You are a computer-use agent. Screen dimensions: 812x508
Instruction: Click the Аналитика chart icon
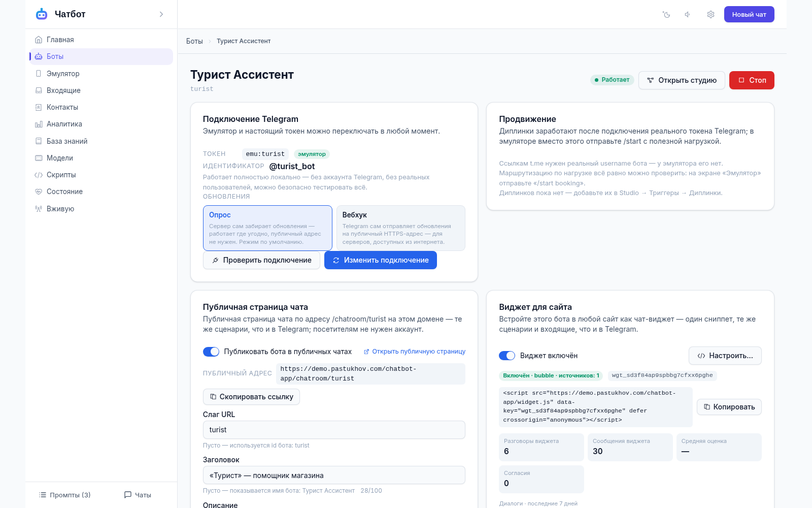[39, 124]
